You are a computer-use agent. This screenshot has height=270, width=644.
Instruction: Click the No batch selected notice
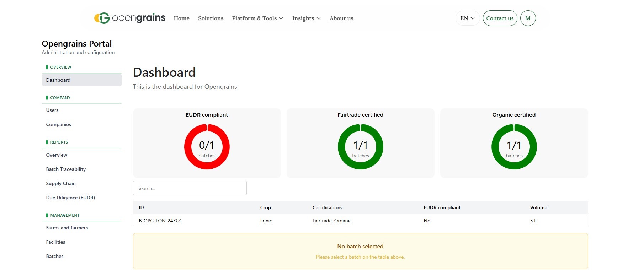tap(361, 251)
